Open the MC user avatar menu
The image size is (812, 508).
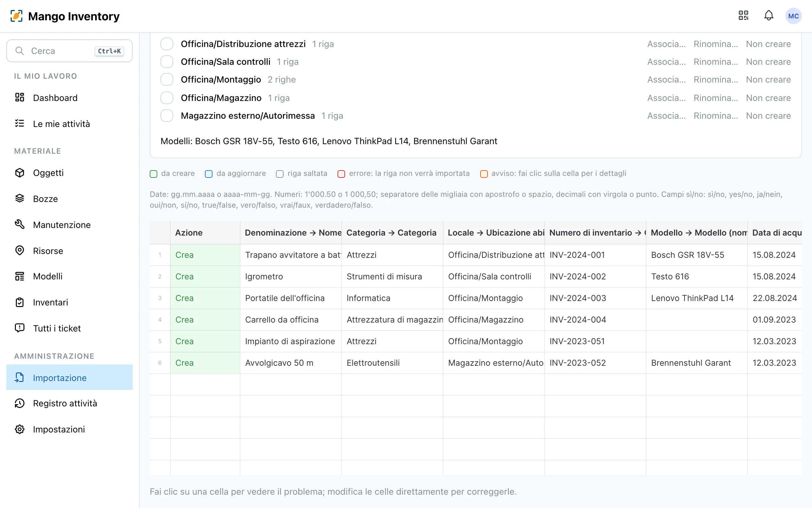coord(793,16)
